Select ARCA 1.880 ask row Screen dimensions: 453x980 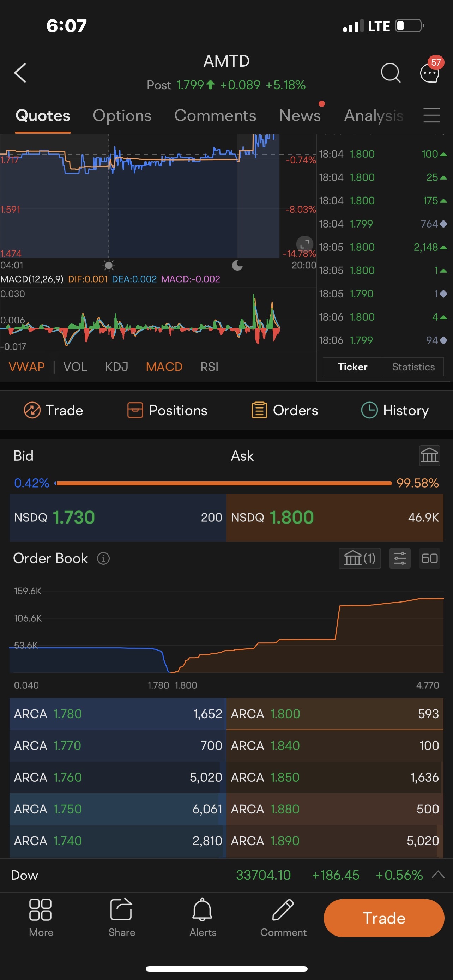(x=335, y=809)
